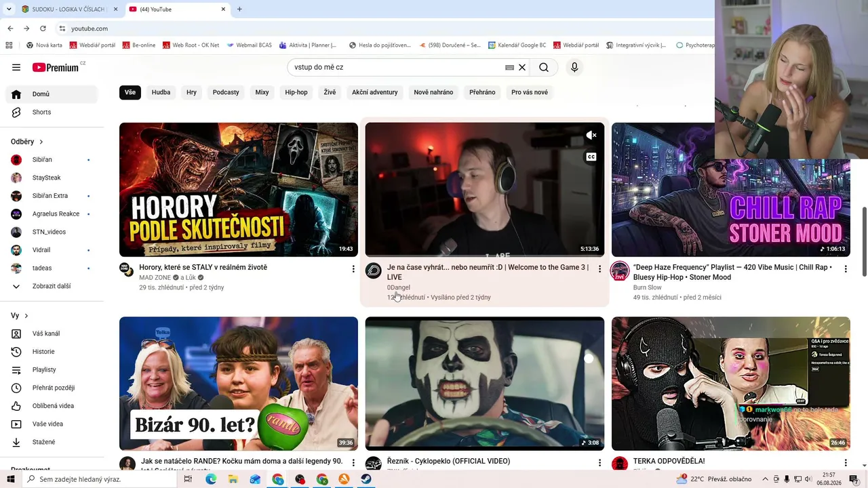Click the Windows taskbar search box

(x=100, y=479)
